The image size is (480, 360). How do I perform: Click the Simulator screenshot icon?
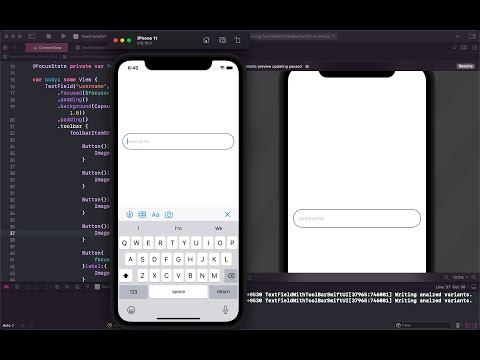[x=222, y=40]
